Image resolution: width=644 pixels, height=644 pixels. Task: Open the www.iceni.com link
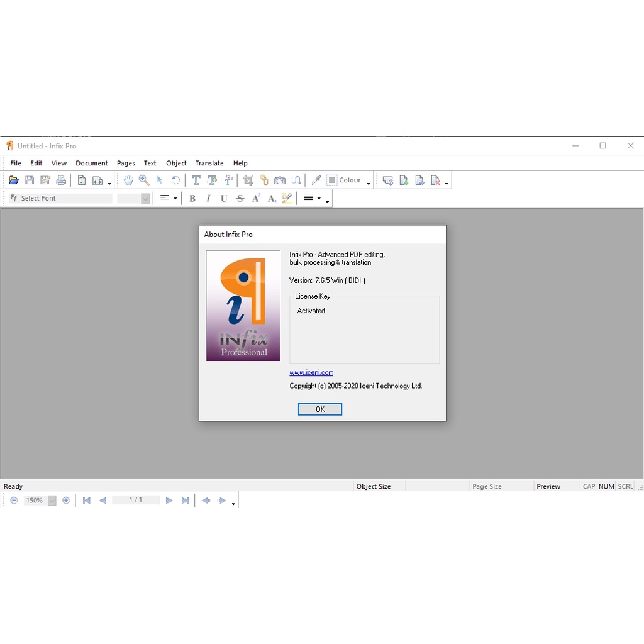[311, 372]
